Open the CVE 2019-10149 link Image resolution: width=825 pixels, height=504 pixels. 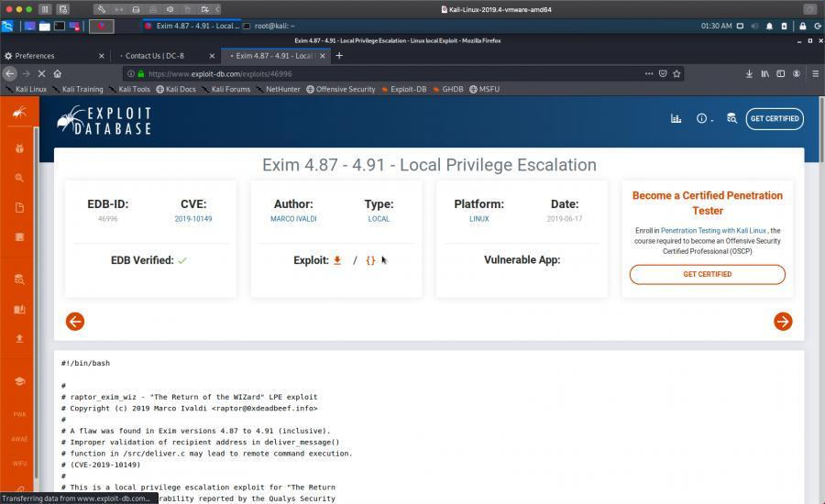(193, 219)
